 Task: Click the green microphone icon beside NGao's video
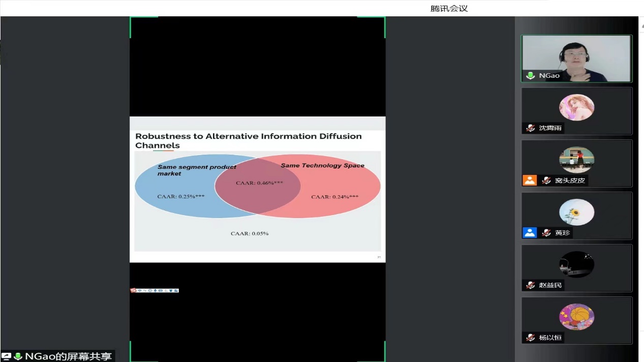pos(530,76)
